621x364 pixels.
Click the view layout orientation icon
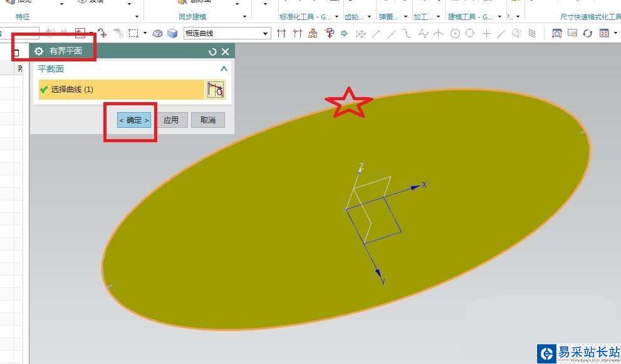point(604,33)
